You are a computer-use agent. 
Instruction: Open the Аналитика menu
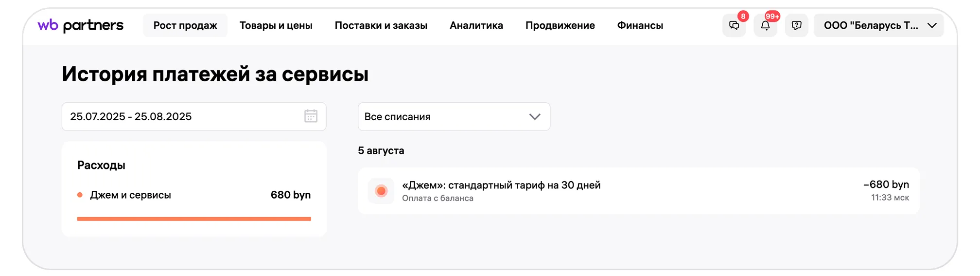point(476,25)
